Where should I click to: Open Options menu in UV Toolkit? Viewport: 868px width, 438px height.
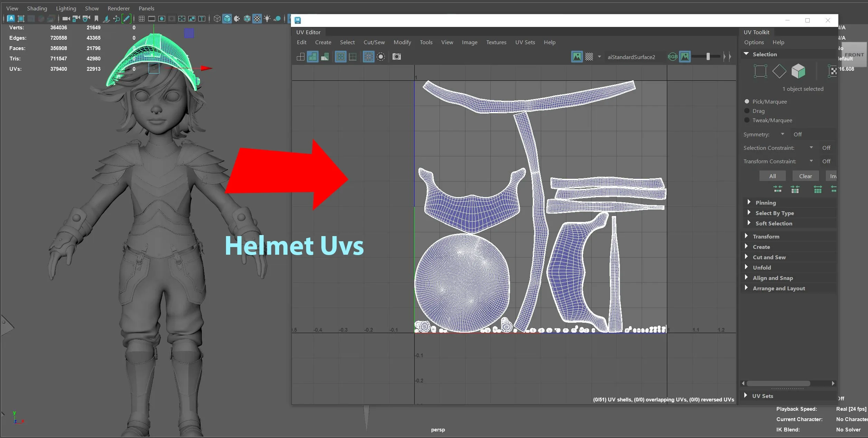click(754, 42)
